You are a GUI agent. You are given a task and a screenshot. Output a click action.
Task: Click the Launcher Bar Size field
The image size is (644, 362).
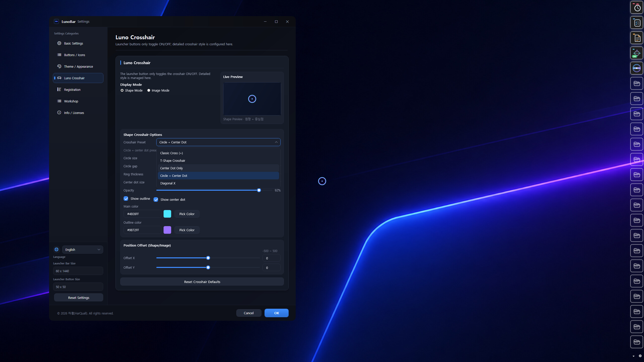78,271
